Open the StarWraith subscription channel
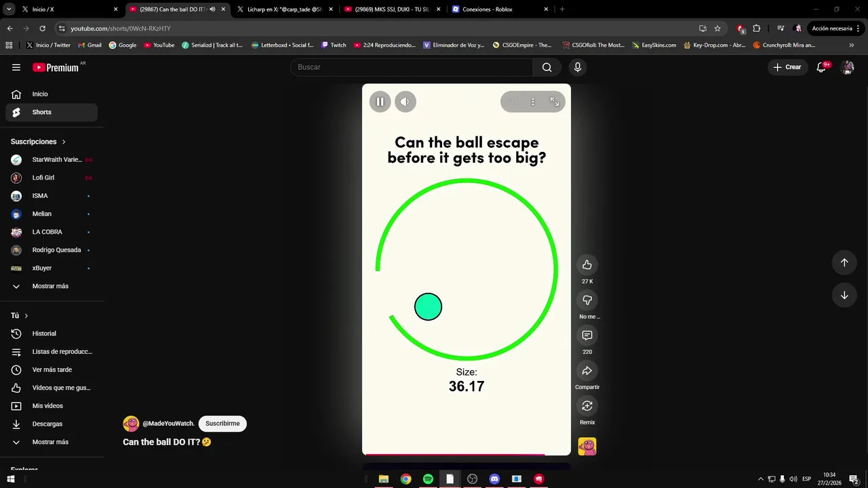The height and width of the screenshot is (488, 868). pos(52,159)
